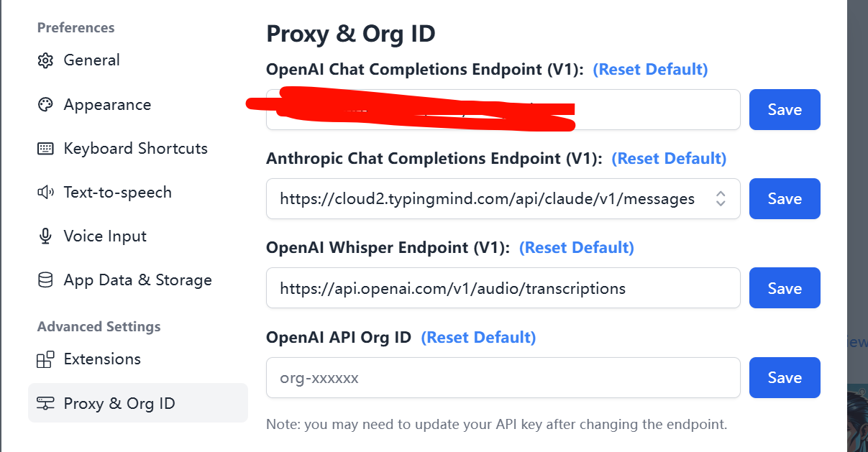The width and height of the screenshot is (868, 452).
Task: Focus the org-xxxxxx Org ID input field
Action: (x=503, y=378)
